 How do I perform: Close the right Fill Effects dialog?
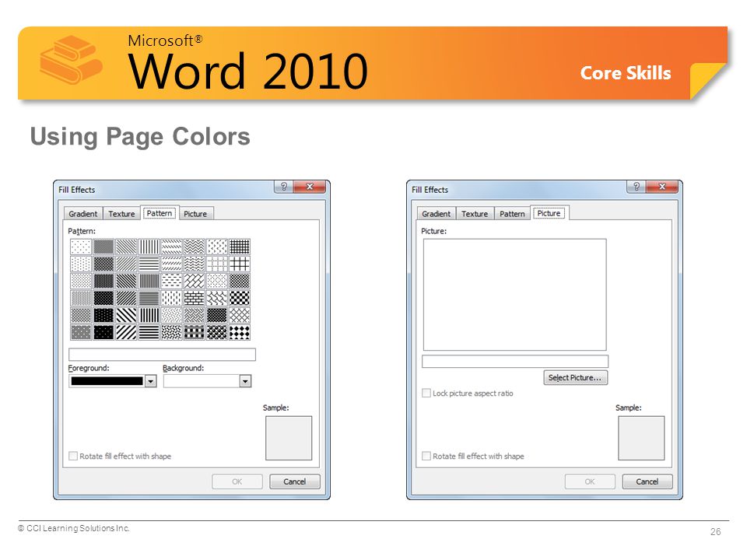coord(661,187)
